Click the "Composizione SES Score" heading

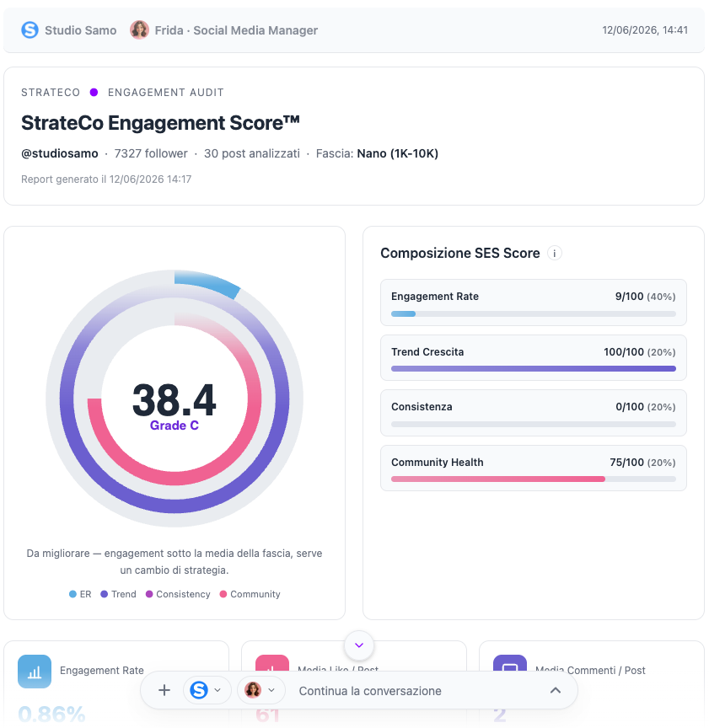click(460, 253)
